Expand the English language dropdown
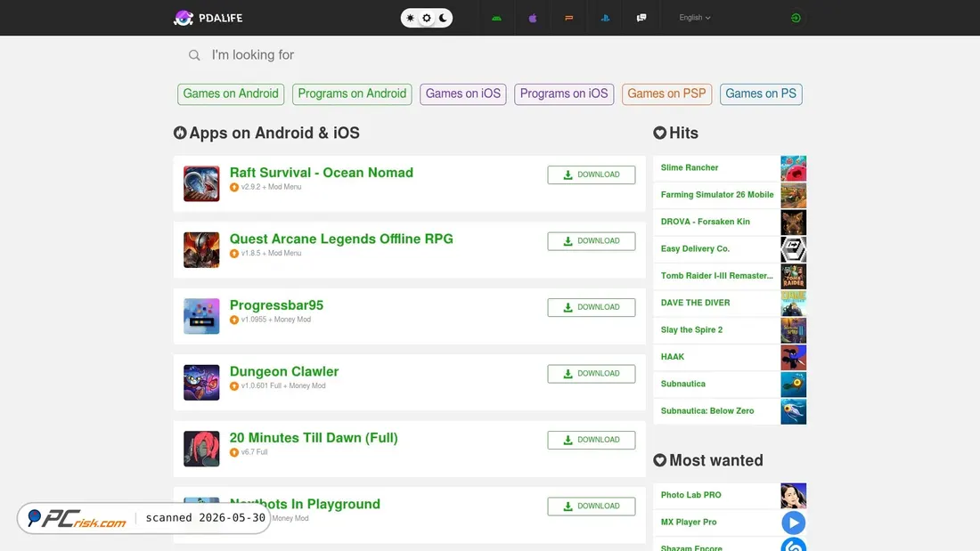This screenshot has height=551, width=980. [694, 18]
